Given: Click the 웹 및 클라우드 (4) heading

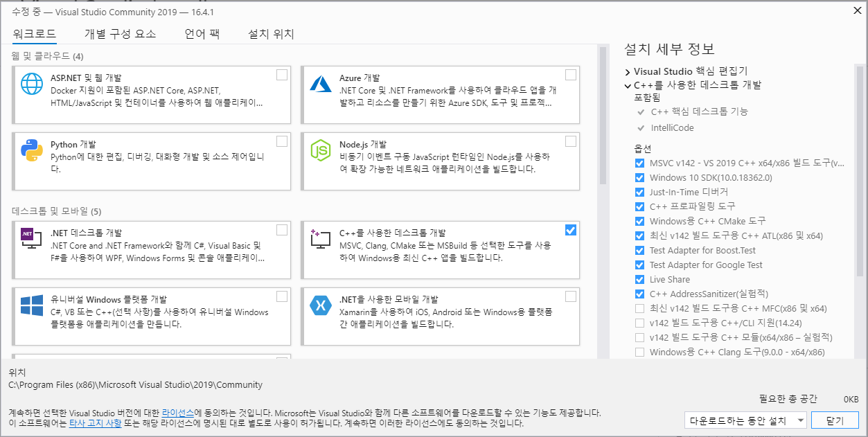Looking at the screenshot, I should pos(48,55).
